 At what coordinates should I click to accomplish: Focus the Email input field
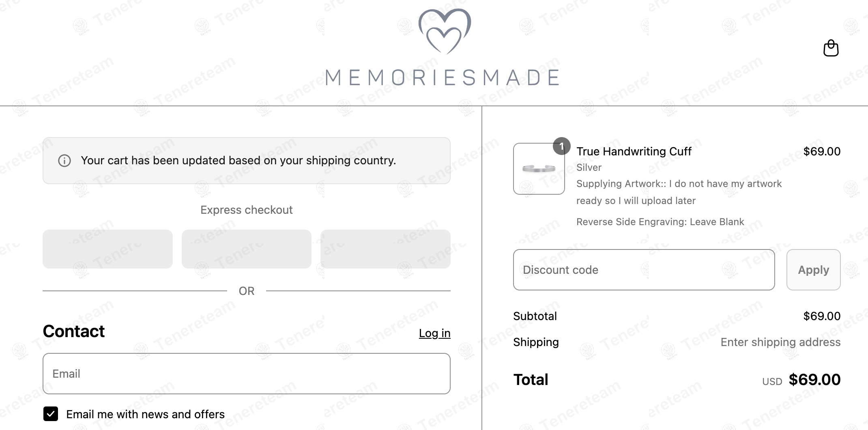[x=246, y=374]
